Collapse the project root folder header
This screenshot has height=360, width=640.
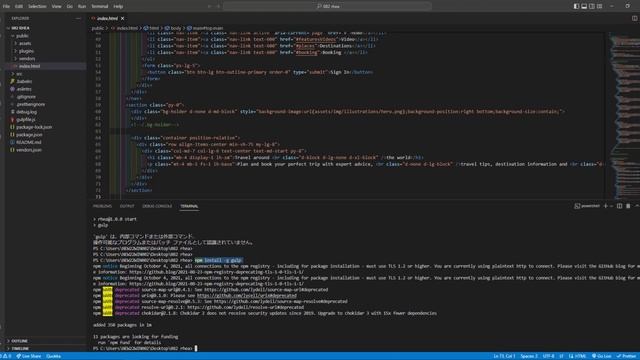(x=20, y=28)
